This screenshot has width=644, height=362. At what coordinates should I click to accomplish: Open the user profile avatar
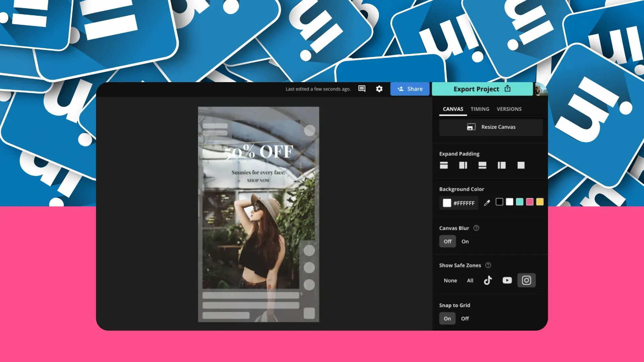[x=541, y=89]
